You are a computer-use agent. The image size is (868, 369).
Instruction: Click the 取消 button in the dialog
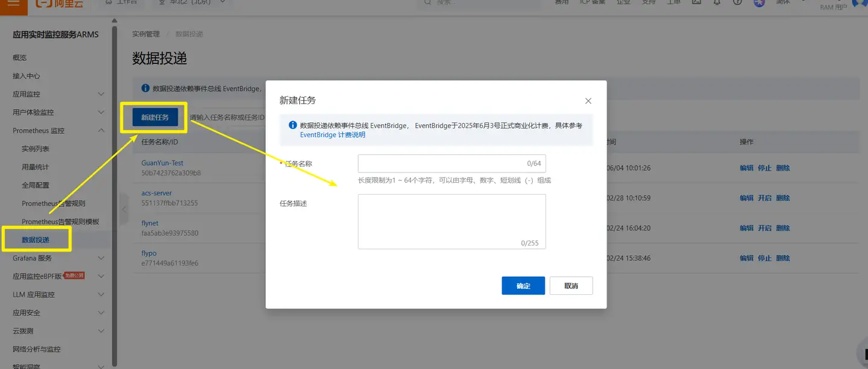pyautogui.click(x=571, y=286)
